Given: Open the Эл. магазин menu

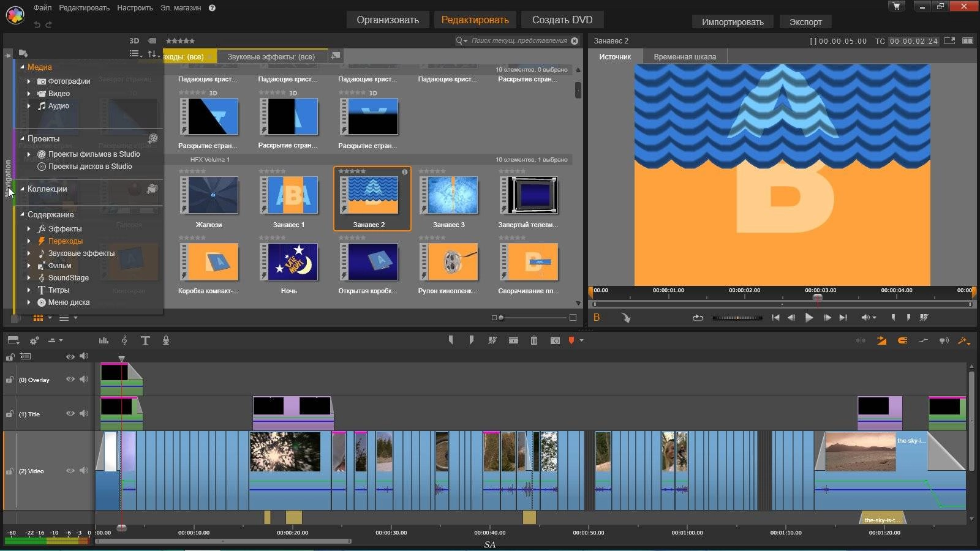Looking at the screenshot, I should pyautogui.click(x=181, y=8).
